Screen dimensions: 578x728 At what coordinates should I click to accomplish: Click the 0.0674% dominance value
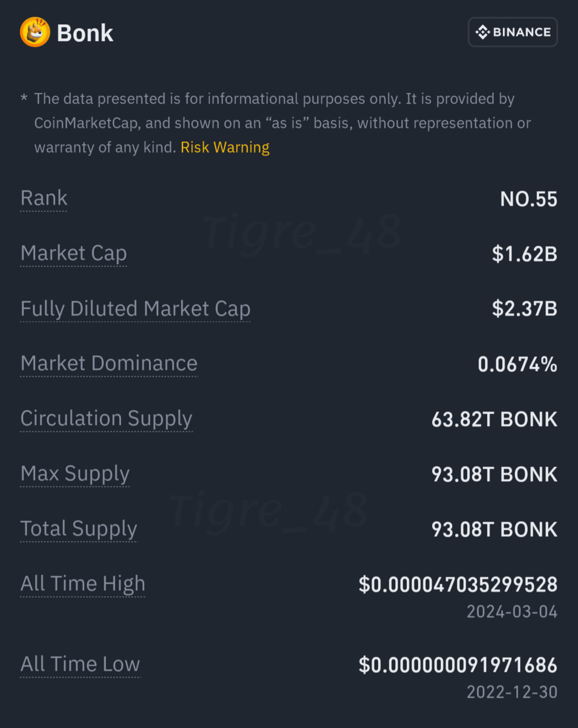click(518, 364)
